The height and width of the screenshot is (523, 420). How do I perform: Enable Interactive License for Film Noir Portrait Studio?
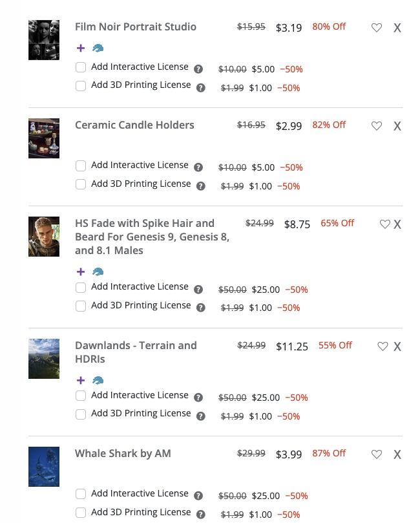(x=81, y=67)
